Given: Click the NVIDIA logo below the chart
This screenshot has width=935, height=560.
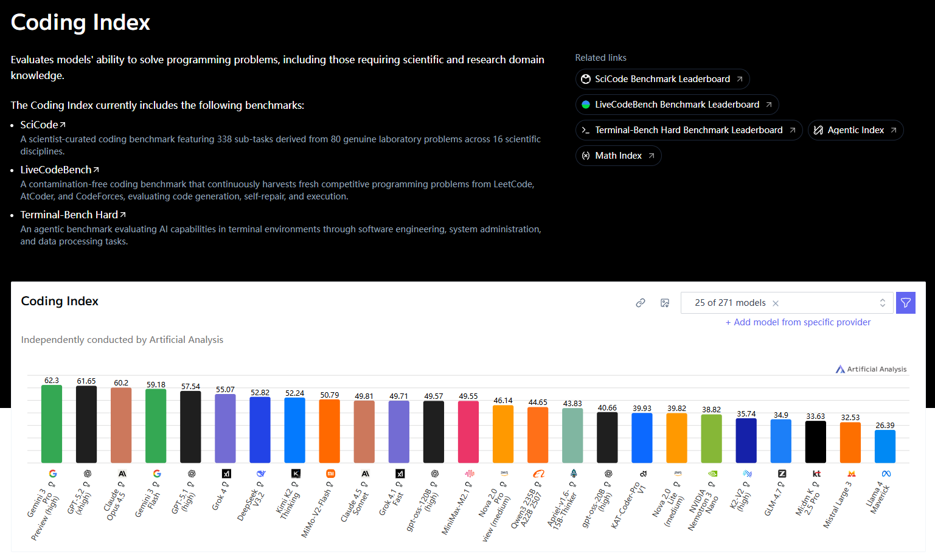Looking at the screenshot, I should [712, 474].
